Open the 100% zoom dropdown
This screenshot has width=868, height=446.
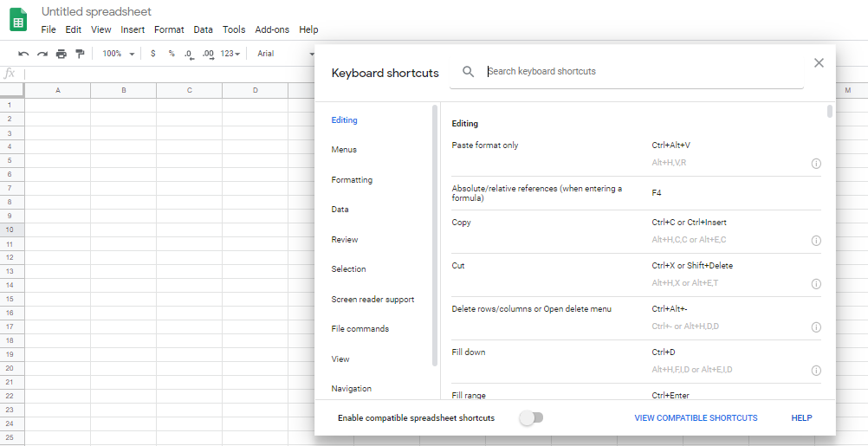pos(118,54)
